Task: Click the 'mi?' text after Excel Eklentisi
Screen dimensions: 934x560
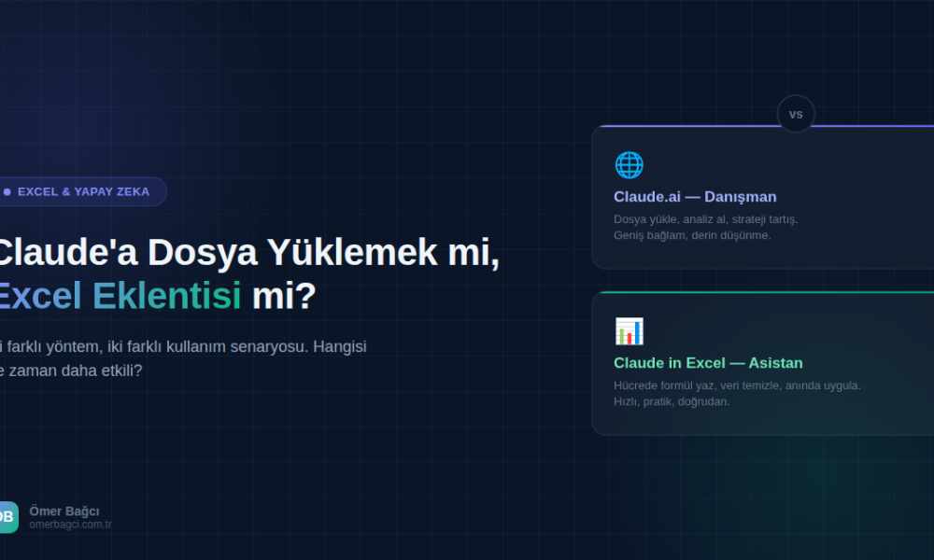Action: click(x=284, y=296)
